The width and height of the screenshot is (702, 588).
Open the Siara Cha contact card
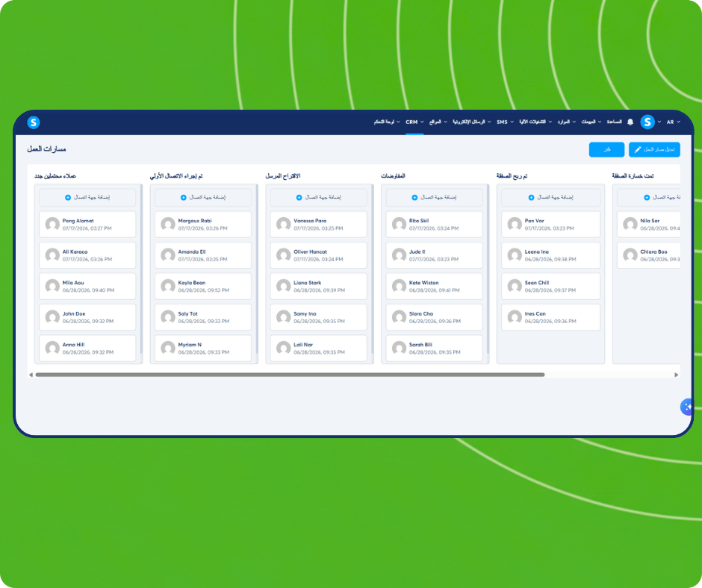[434, 317]
